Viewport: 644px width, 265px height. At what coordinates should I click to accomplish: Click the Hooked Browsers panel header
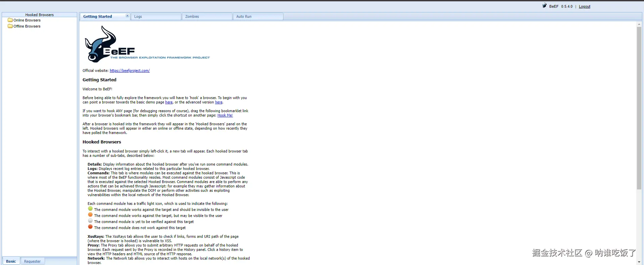[x=40, y=15]
